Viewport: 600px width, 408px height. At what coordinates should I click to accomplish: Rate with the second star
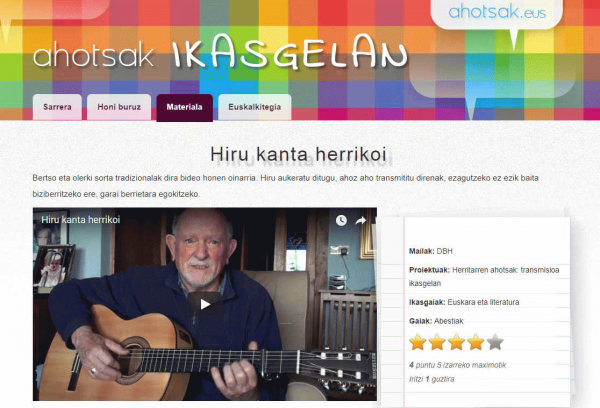click(437, 342)
